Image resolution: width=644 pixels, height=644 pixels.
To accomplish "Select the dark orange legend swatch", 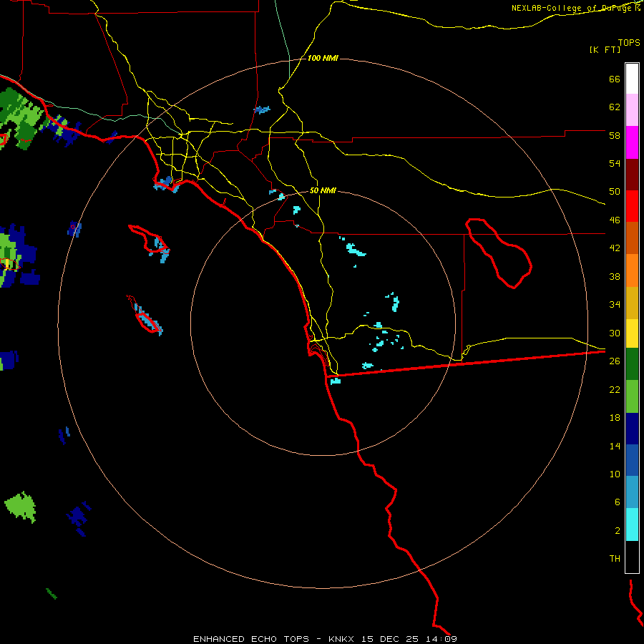I will click(x=632, y=238).
